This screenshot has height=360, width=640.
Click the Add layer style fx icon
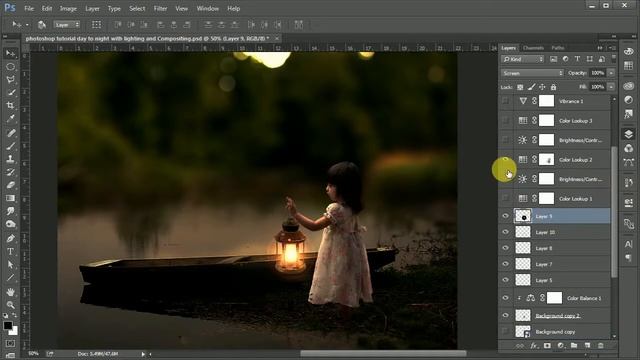(533, 346)
